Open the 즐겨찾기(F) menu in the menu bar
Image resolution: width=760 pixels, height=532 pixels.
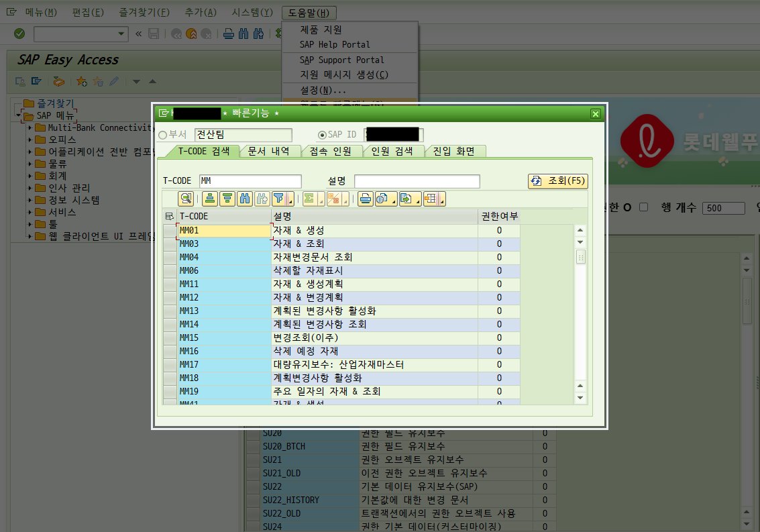point(144,13)
